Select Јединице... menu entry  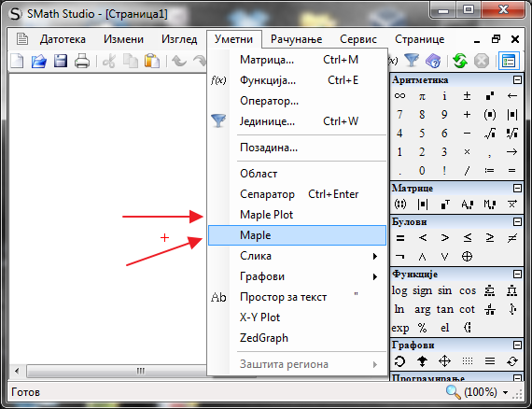click(x=297, y=121)
